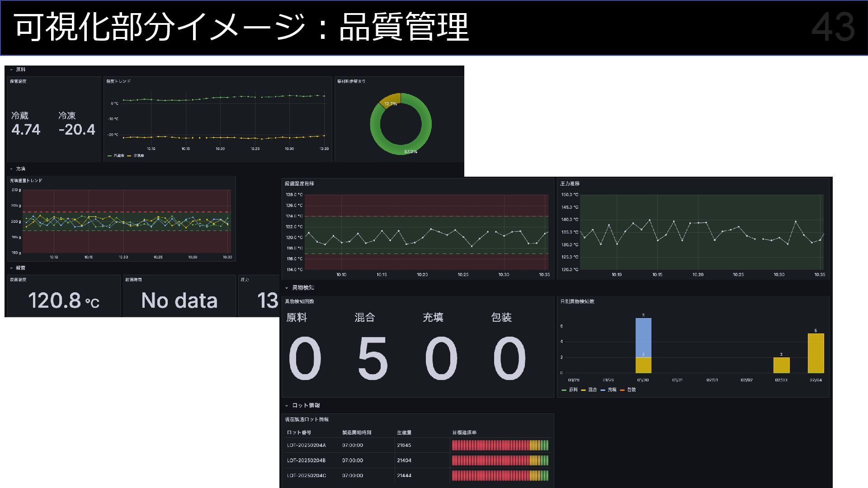Collapse the 異物検知 row chevron
This screenshot has height=488, width=868.
(287, 288)
